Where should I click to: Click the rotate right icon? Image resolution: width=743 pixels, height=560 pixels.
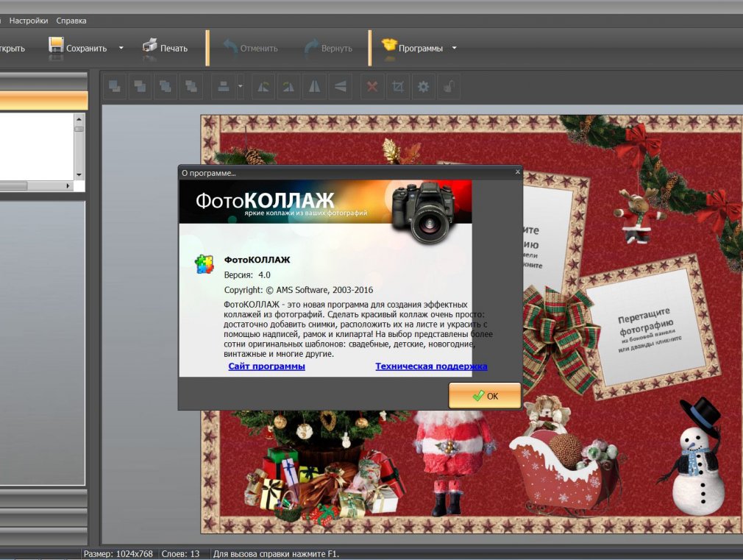pos(288,87)
